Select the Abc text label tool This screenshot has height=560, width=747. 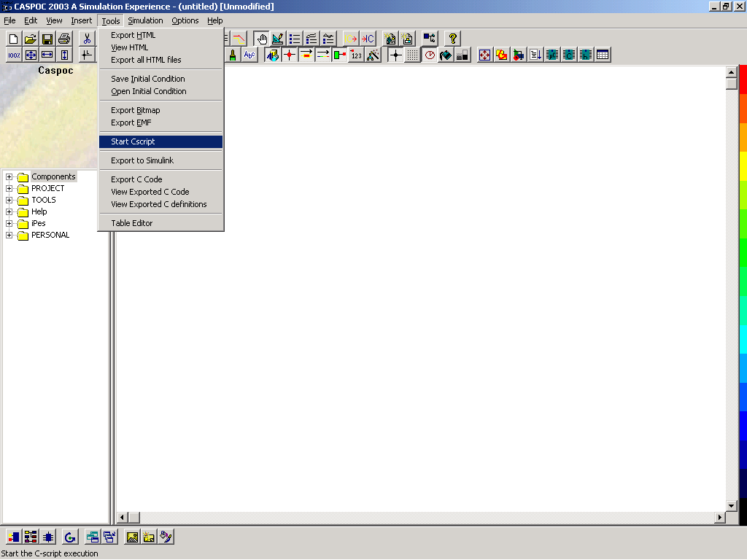click(249, 55)
